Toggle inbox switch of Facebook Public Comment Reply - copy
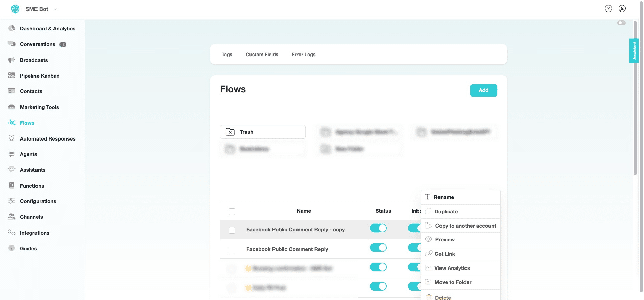This screenshot has height=300, width=644. [x=414, y=228]
